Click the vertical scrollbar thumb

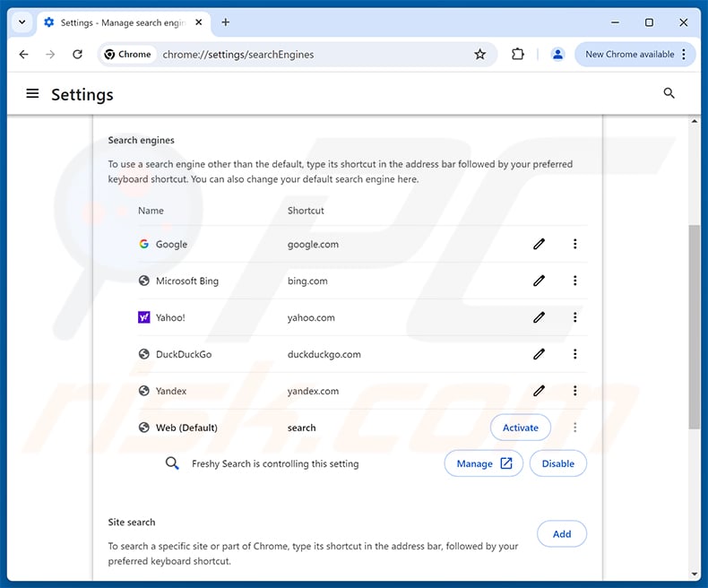click(x=694, y=326)
